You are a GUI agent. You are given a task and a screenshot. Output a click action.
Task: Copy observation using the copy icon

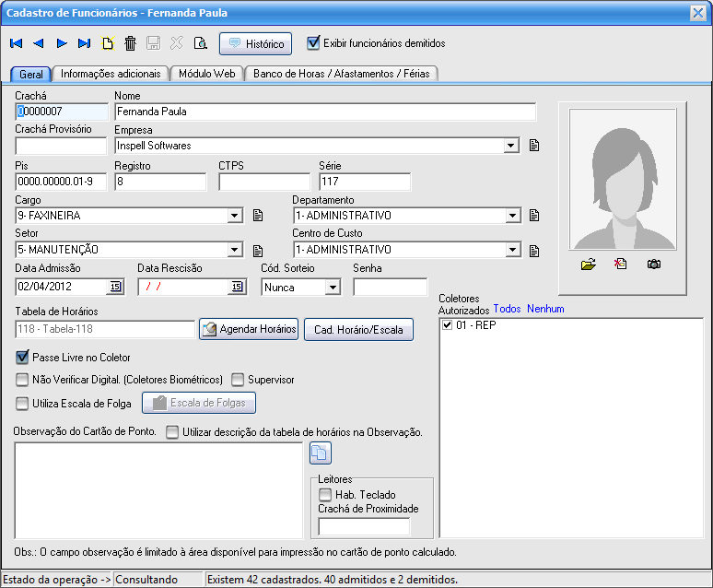320,453
